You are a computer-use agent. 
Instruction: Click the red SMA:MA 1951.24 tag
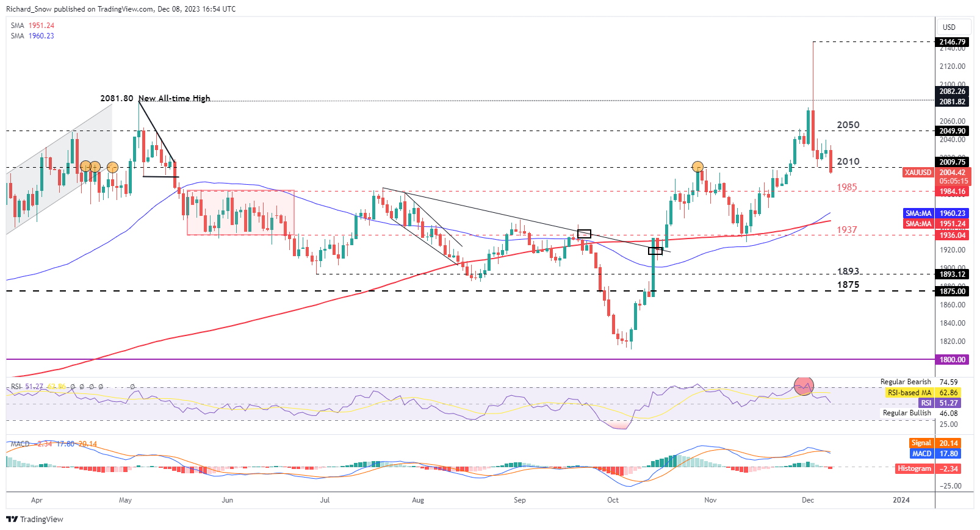(935, 224)
